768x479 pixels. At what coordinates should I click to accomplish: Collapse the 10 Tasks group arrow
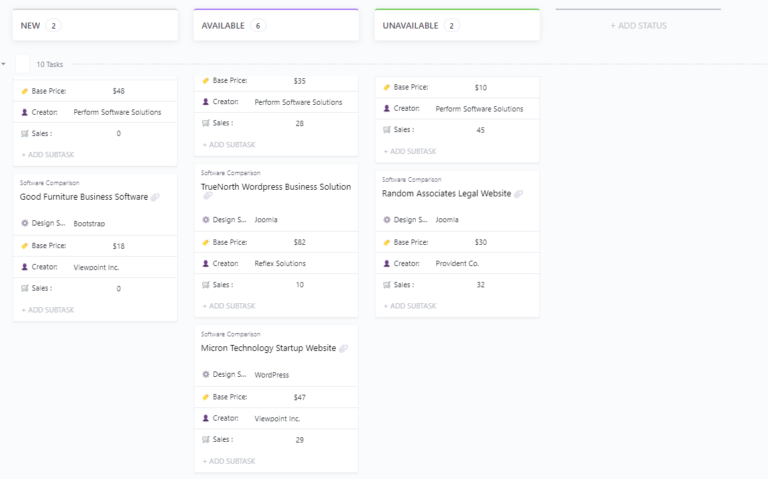tap(4, 64)
